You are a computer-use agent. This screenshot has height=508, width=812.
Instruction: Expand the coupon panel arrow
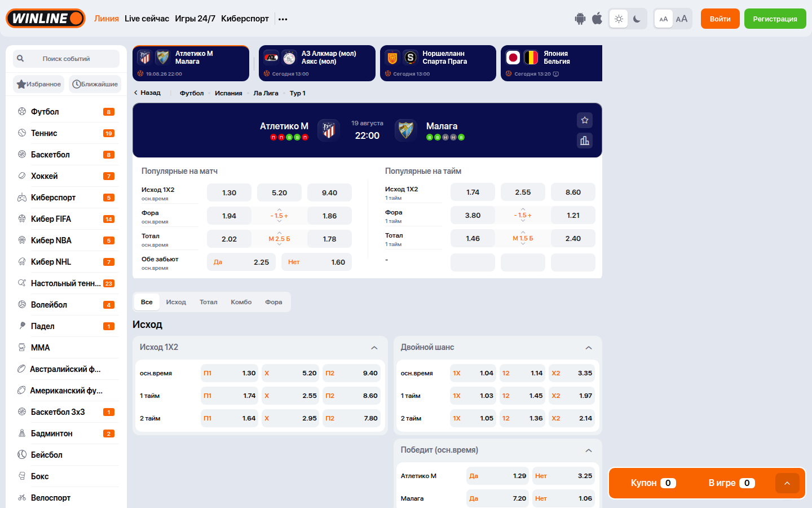[x=787, y=483]
